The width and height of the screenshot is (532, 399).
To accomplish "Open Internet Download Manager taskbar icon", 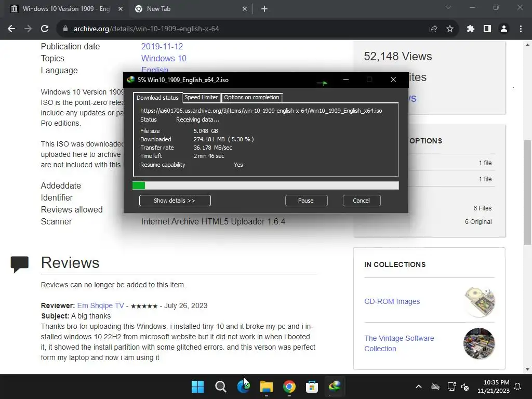I will pyautogui.click(x=335, y=387).
